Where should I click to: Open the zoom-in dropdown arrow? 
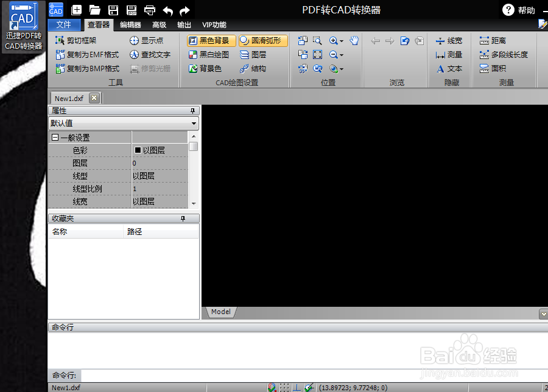tap(341, 40)
